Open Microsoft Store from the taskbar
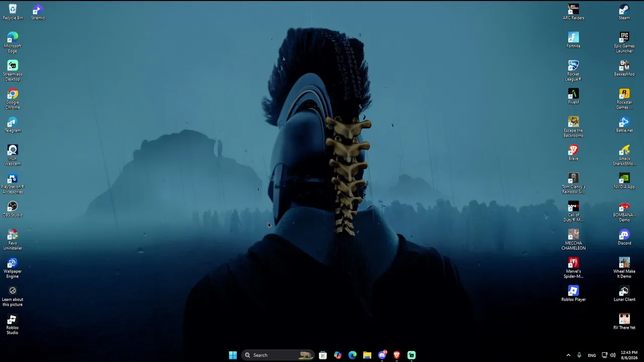The height and width of the screenshot is (362, 644). 323,355
